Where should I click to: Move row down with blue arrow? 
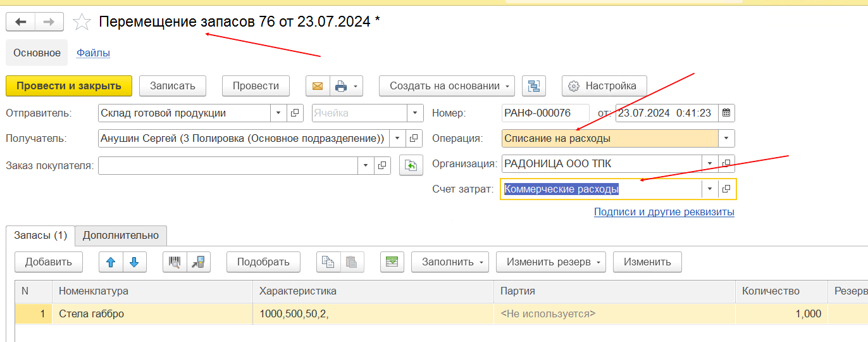[134, 262]
